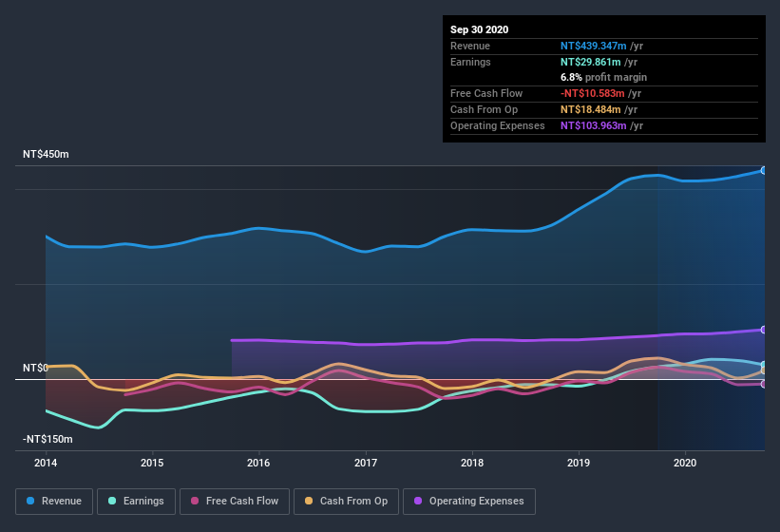780x532 pixels.
Task: Click the NT$29.861m earnings value
Action: [x=591, y=62]
